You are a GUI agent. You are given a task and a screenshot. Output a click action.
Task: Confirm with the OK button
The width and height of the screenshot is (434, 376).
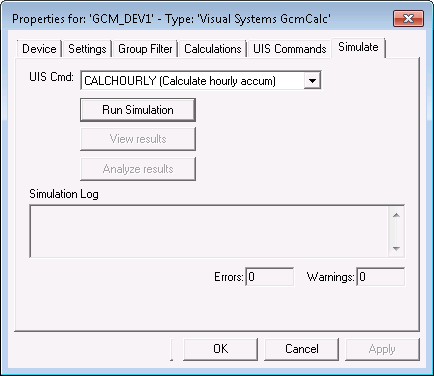[x=220, y=349]
